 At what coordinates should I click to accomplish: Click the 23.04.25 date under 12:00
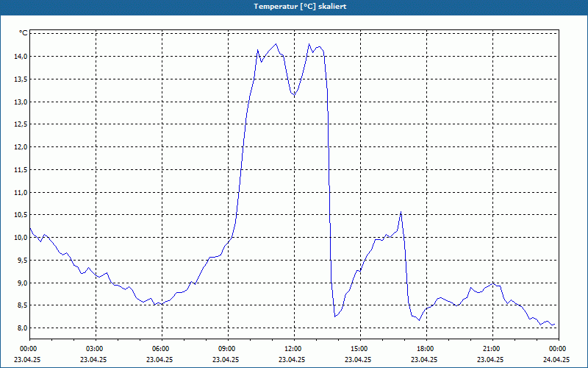tap(292, 359)
